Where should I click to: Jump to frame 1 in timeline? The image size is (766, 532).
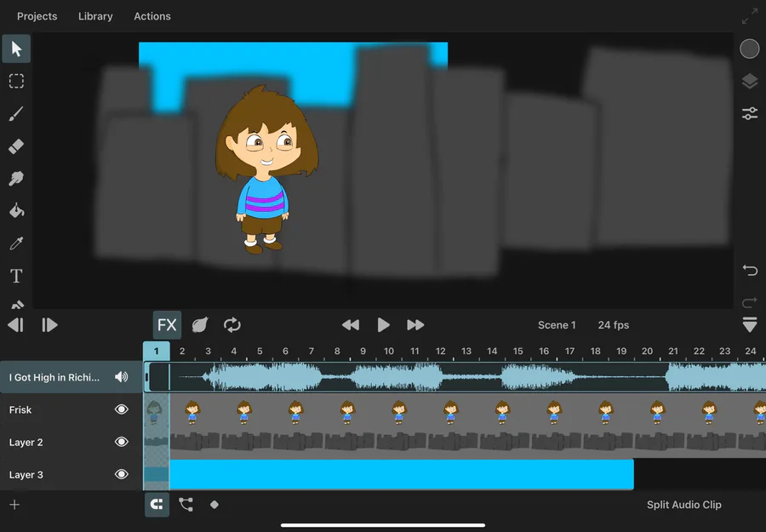(157, 351)
